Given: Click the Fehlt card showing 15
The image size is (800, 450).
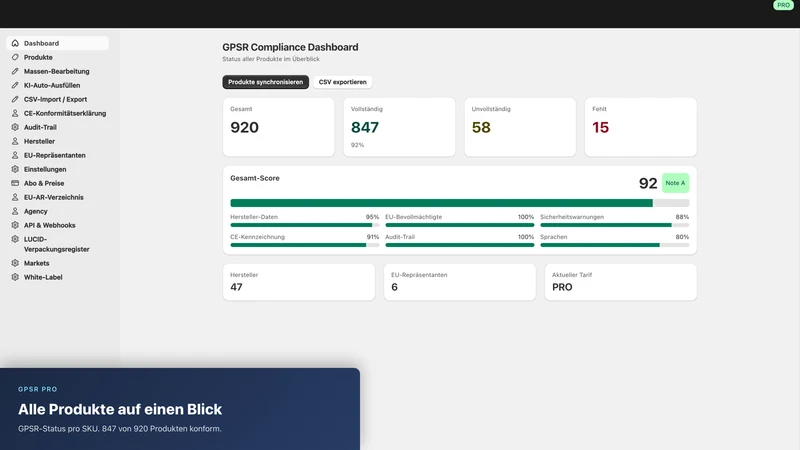Looking at the screenshot, I should click(x=640, y=127).
